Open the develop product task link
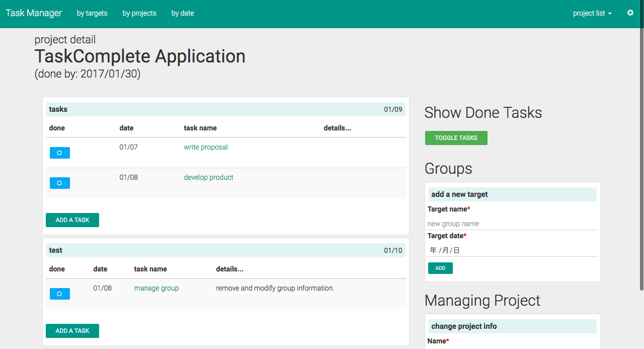The image size is (644, 349). (x=209, y=177)
